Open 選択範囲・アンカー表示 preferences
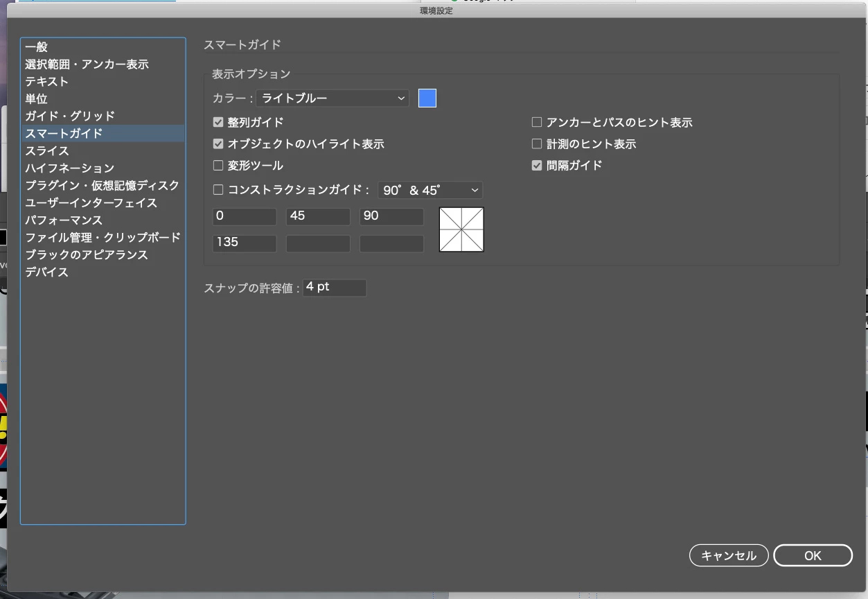This screenshot has height=599, width=868. [x=103, y=64]
